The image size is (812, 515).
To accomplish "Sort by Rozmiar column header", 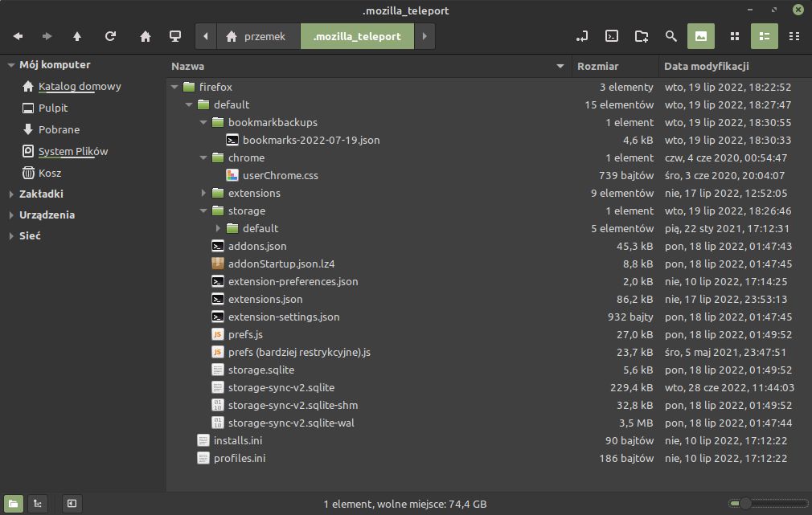I will [615, 66].
